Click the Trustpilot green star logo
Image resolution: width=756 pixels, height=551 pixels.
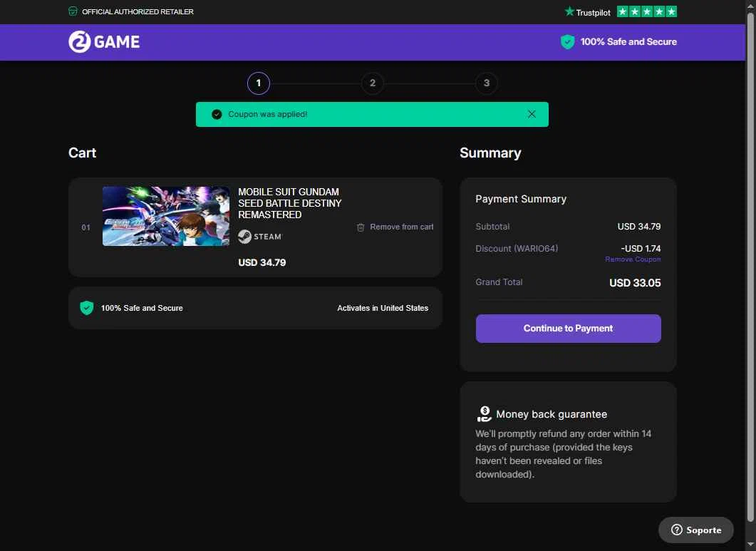569,11
